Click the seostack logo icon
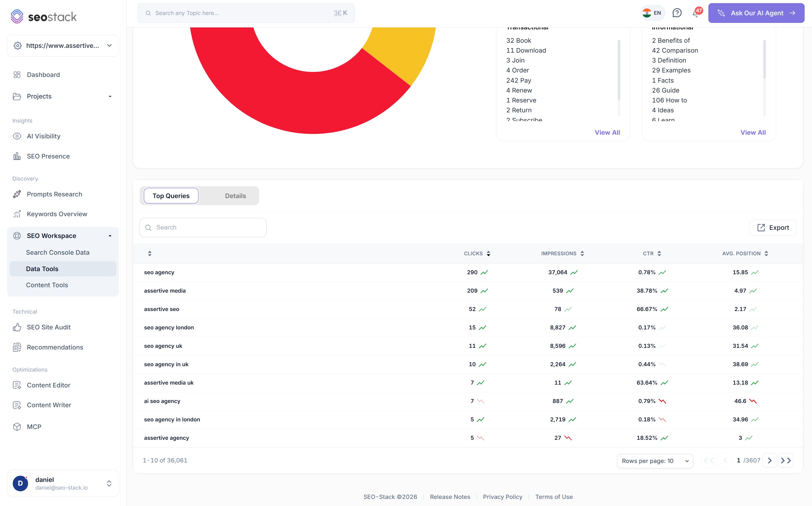This screenshot has height=506, width=812. click(17, 16)
